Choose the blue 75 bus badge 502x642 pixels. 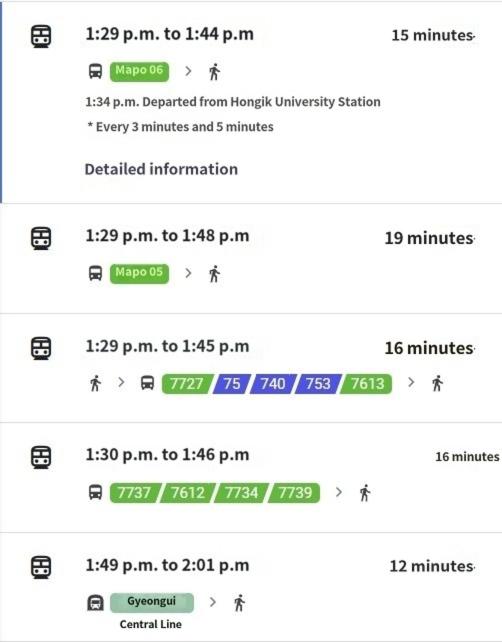click(x=232, y=384)
